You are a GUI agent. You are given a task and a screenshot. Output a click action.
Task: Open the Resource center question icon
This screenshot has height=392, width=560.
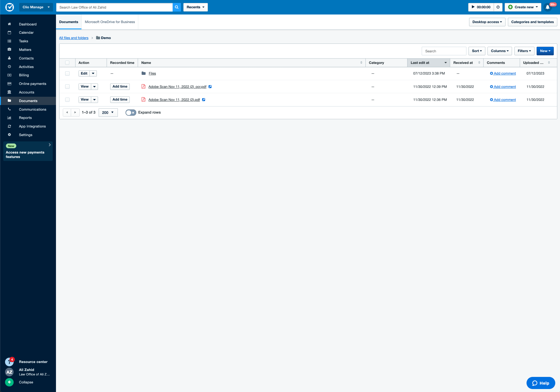[x=9, y=362]
